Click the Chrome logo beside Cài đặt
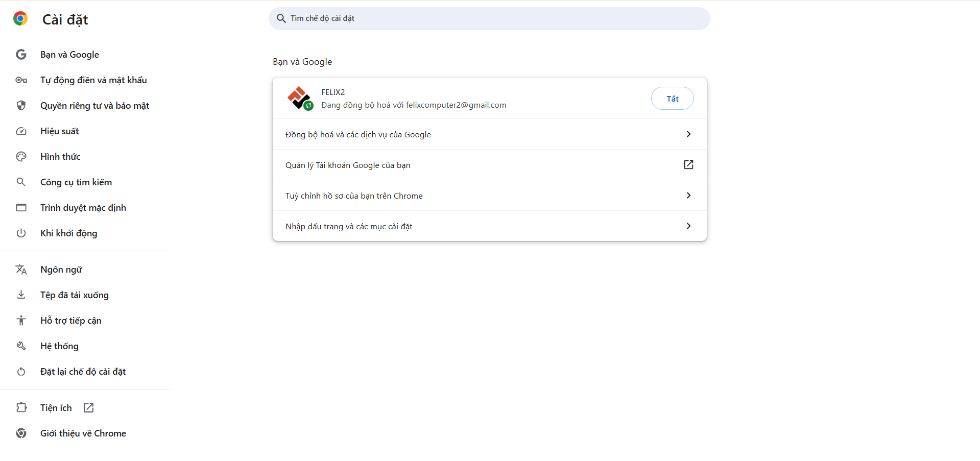Viewport: 980px width, 461px height. [x=20, y=19]
